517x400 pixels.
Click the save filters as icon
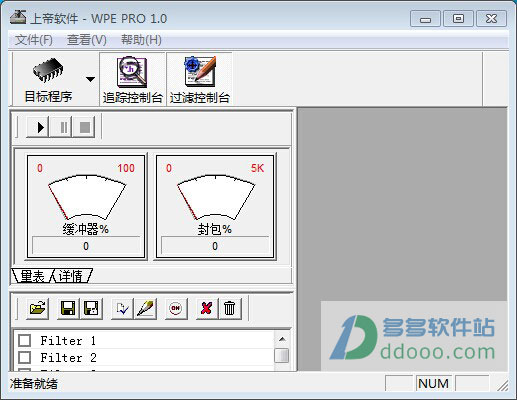(x=91, y=308)
